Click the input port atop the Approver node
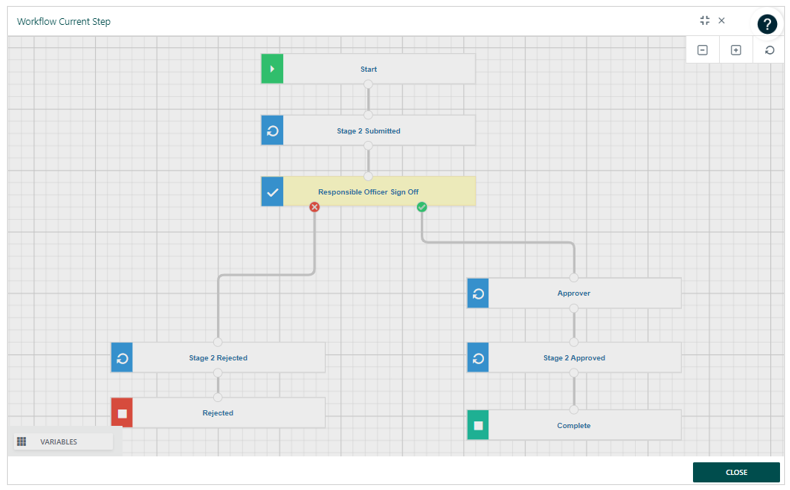This screenshot has height=490, width=790. pos(574,278)
